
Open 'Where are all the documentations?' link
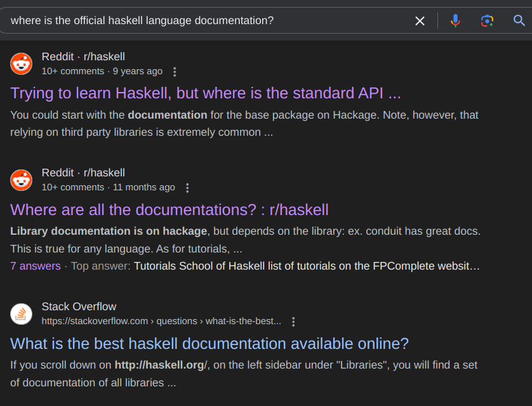(x=170, y=210)
